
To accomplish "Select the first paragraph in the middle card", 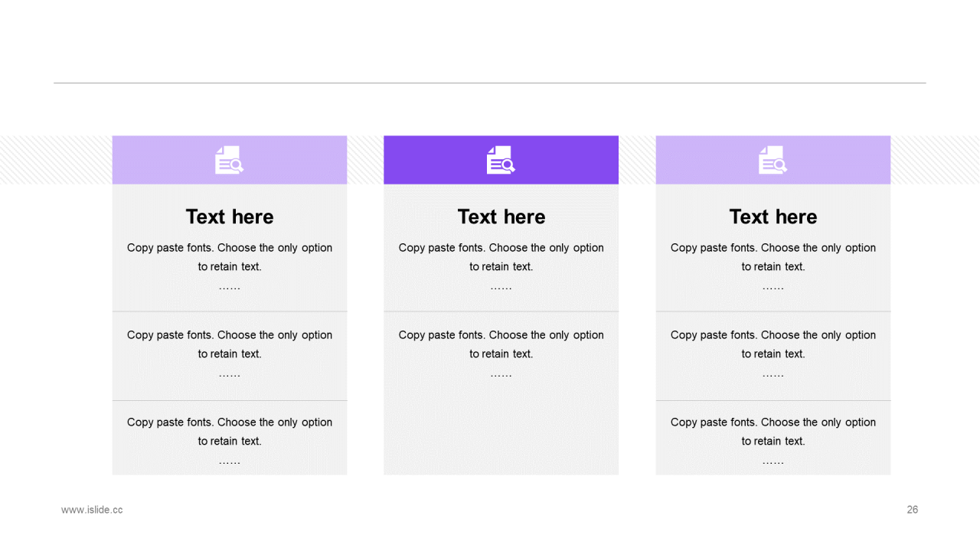I will point(501,257).
